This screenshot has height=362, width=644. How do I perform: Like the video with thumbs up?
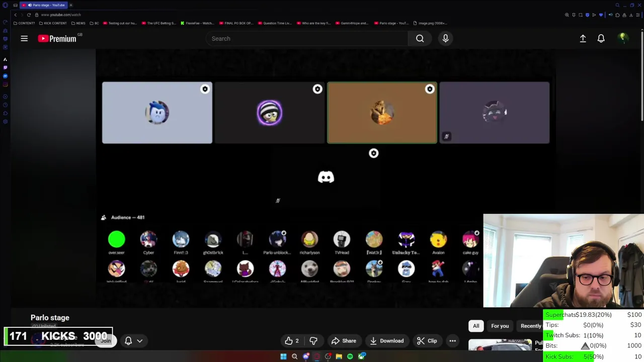pyautogui.click(x=292, y=341)
